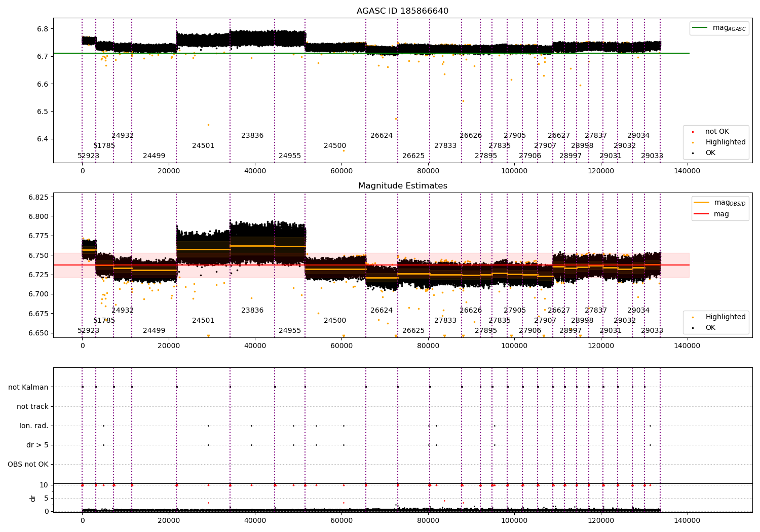
Task: Click obsid label 24499 in the top plot
Action: 154,156
